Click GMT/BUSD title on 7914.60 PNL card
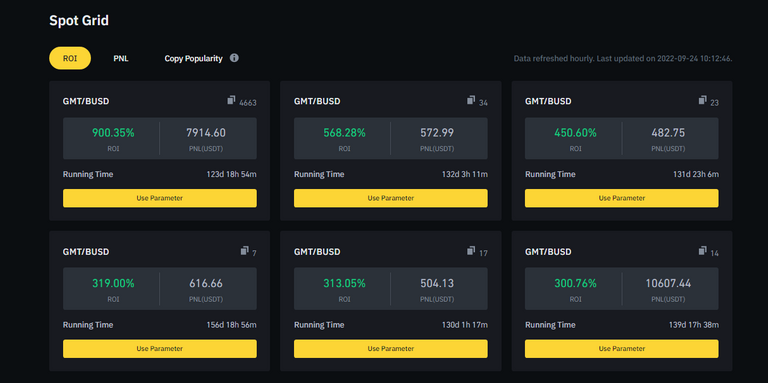Screen dimensions: 768x383 coord(86,101)
